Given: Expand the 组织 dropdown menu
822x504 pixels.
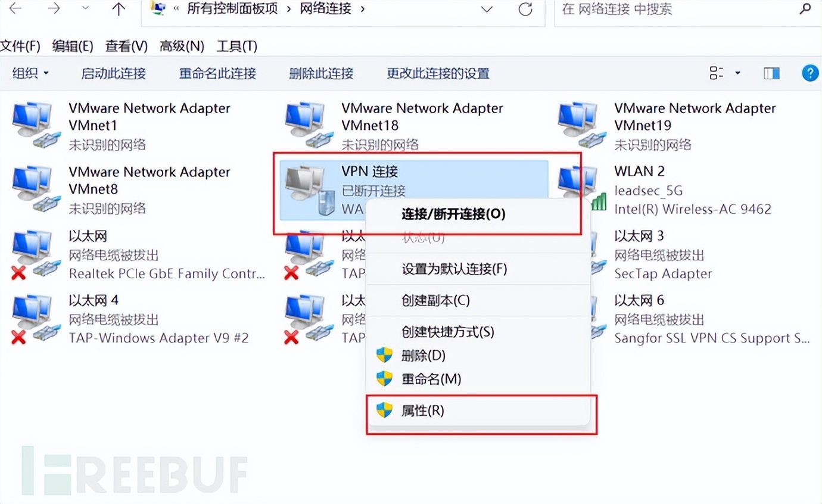Looking at the screenshot, I should [x=31, y=73].
